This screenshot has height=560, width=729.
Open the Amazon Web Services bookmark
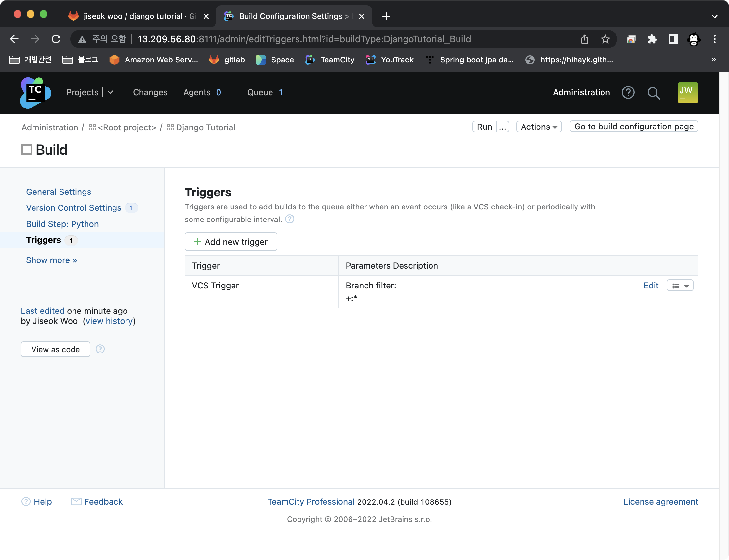[x=154, y=60]
